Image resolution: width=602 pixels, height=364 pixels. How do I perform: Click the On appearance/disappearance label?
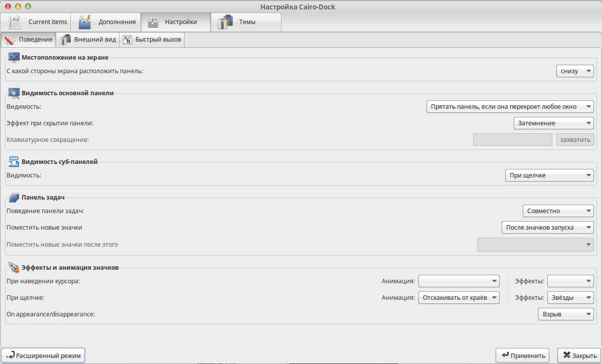pos(51,314)
